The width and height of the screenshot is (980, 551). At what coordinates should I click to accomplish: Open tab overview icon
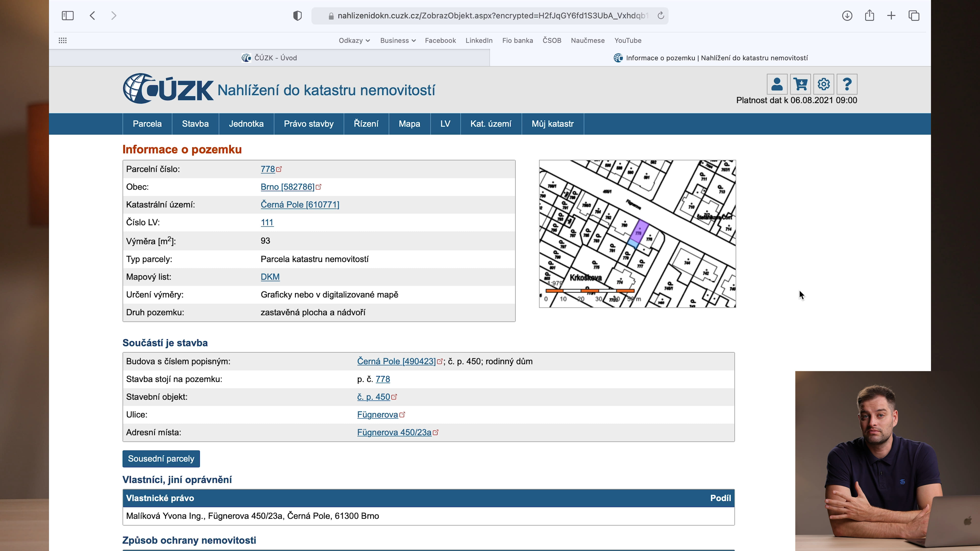914,16
